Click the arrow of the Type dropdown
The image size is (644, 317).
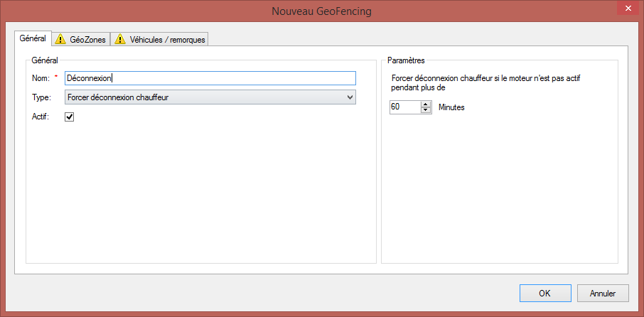point(349,97)
